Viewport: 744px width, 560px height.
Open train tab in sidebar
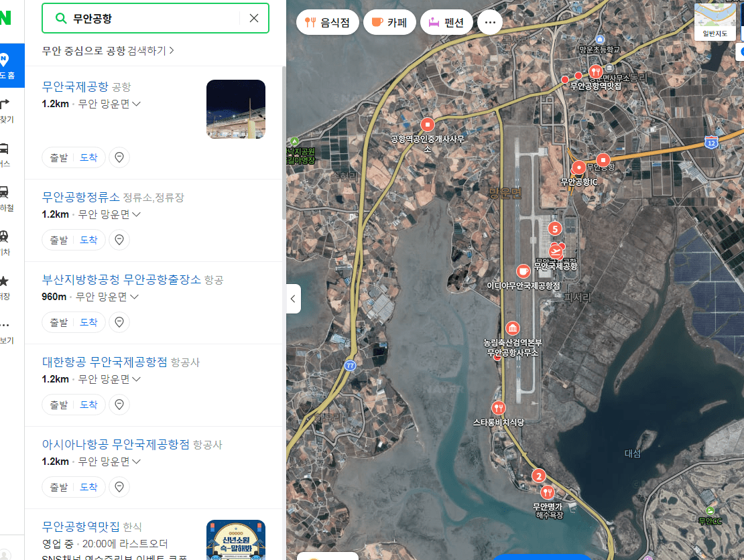(5, 243)
